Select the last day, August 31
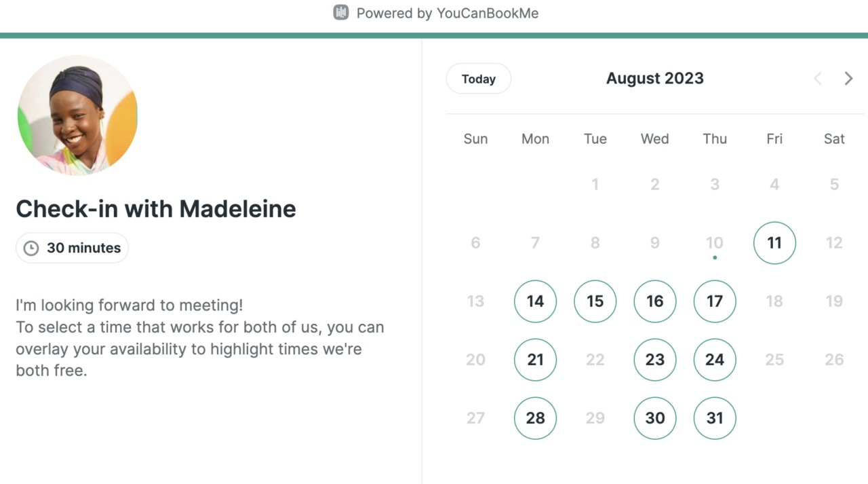The image size is (868, 484). pyautogui.click(x=714, y=417)
